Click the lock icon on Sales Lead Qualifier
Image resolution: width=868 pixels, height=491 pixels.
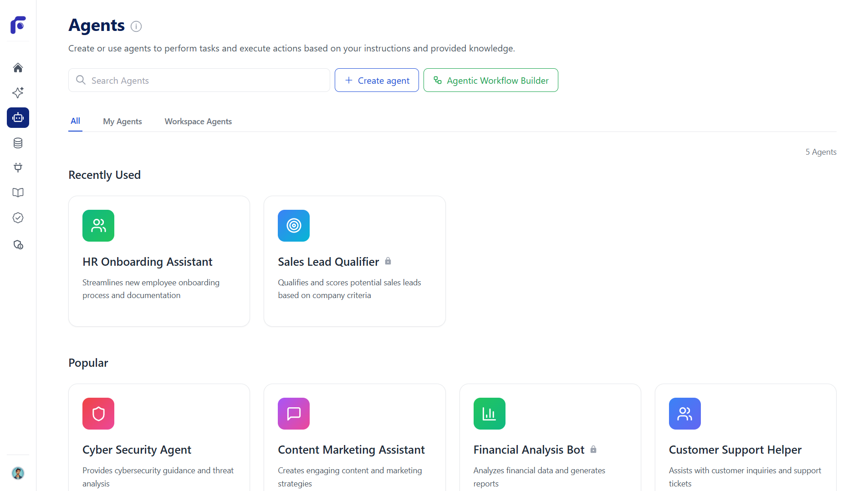(x=388, y=261)
